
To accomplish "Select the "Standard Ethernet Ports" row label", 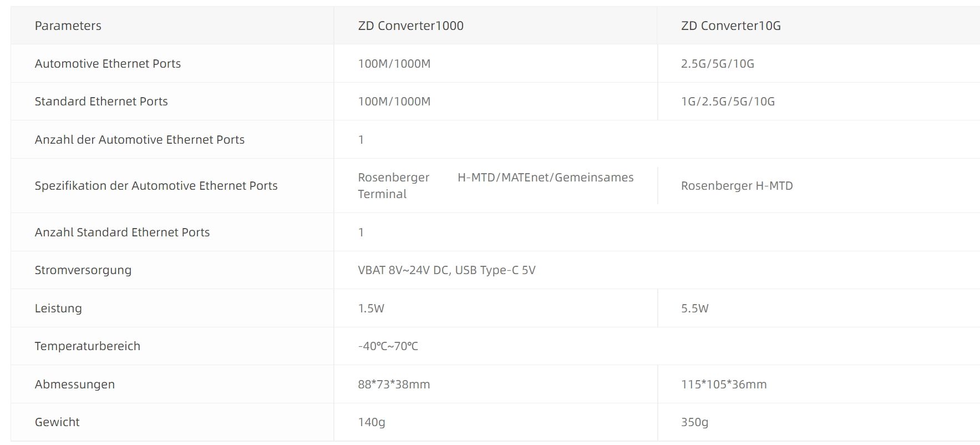I will (x=101, y=102).
